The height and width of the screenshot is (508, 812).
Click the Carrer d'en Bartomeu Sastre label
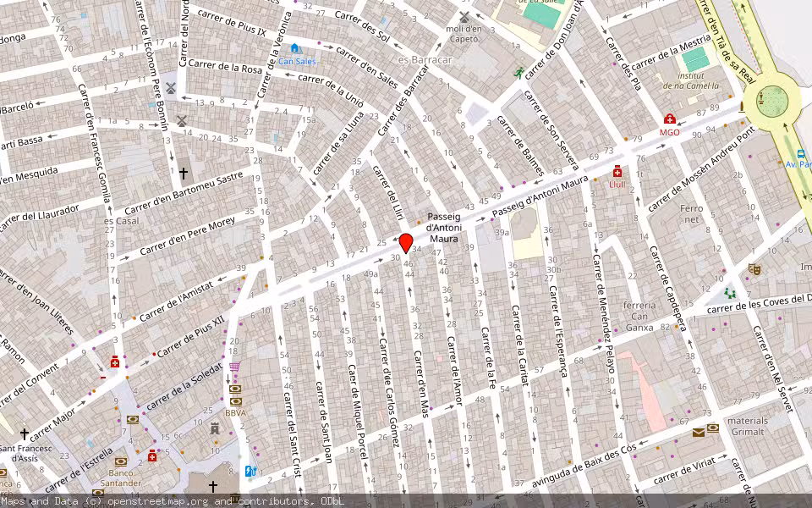[x=184, y=193]
